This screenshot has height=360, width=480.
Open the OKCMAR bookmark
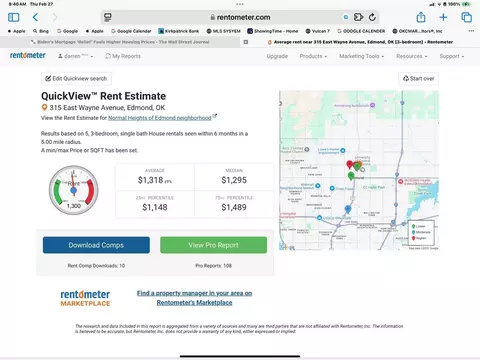tap(417, 31)
